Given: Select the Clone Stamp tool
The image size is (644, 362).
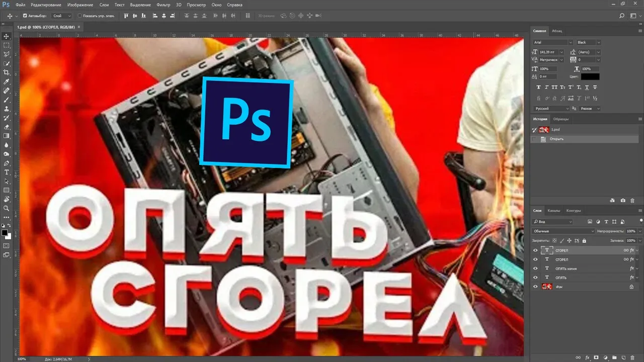Looking at the screenshot, I should [7, 109].
